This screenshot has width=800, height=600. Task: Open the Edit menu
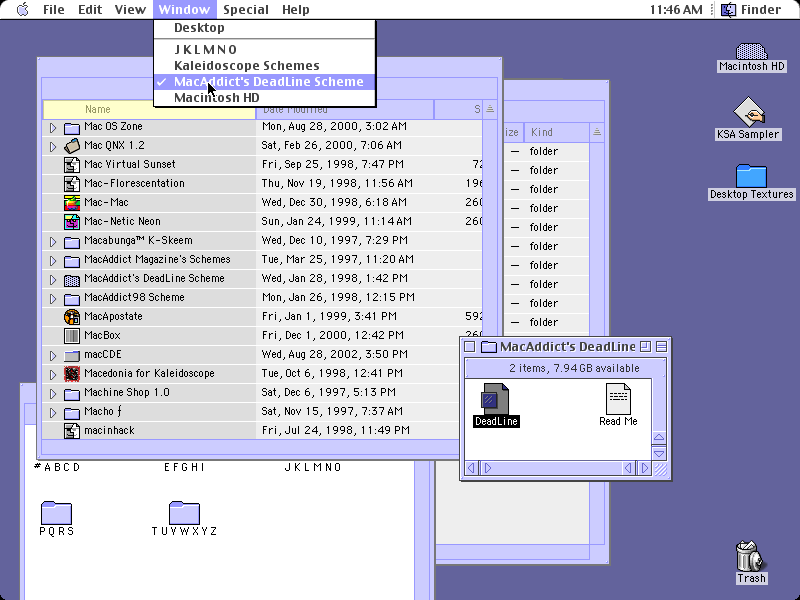click(x=90, y=9)
